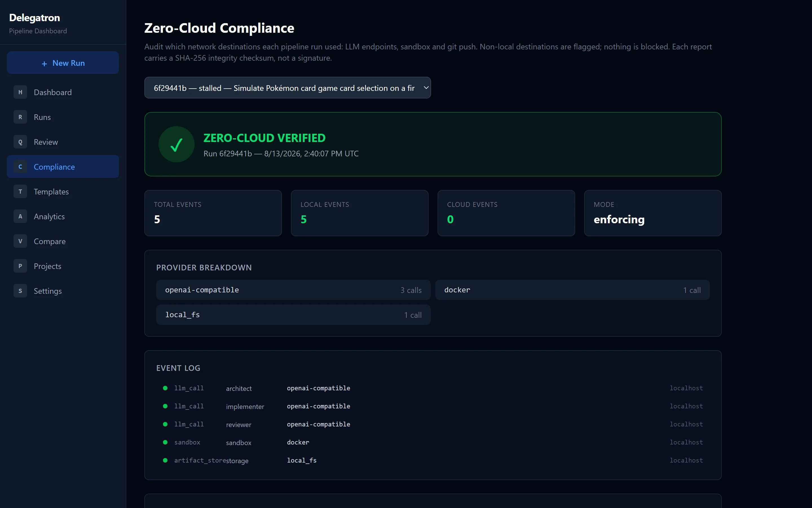Click the Local Events card
This screenshot has height=508, width=812.
(x=360, y=213)
